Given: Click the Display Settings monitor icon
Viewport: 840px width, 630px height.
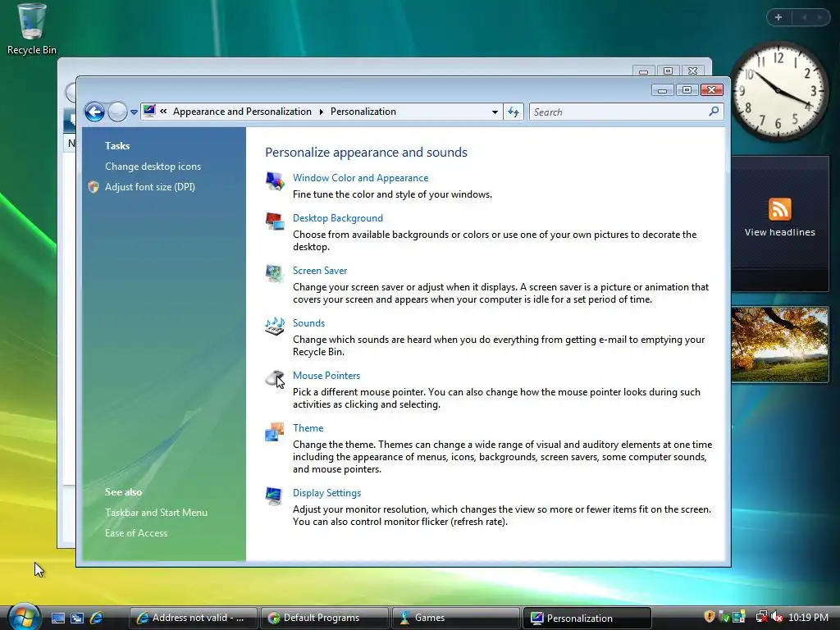Looking at the screenshot, I should [274, 496].
